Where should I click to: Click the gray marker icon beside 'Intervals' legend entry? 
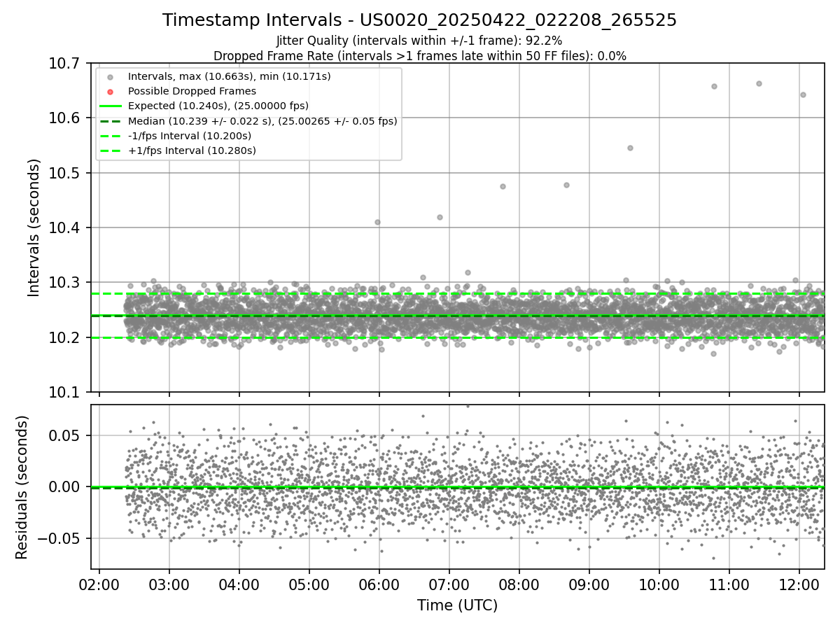click(110, 76)
